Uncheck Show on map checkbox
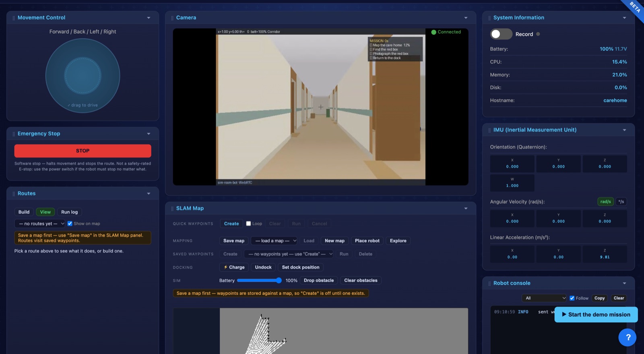This screenshot has height=354, width=644. coord(70,224)
